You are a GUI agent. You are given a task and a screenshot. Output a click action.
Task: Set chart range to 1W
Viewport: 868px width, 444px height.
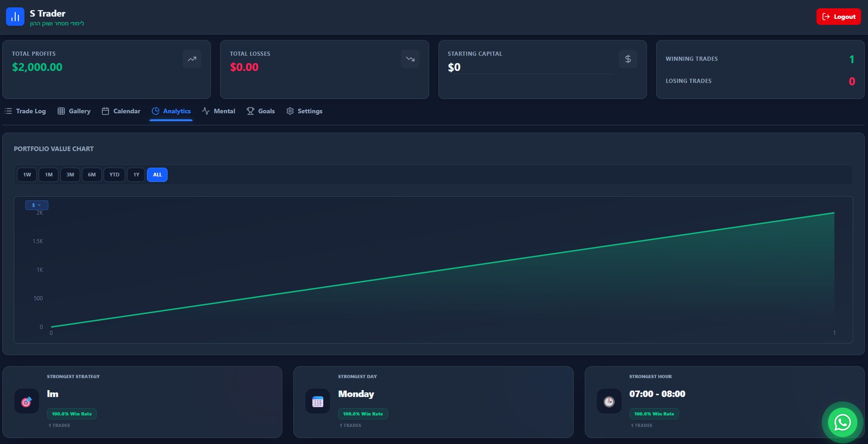[x=27, y=175]
